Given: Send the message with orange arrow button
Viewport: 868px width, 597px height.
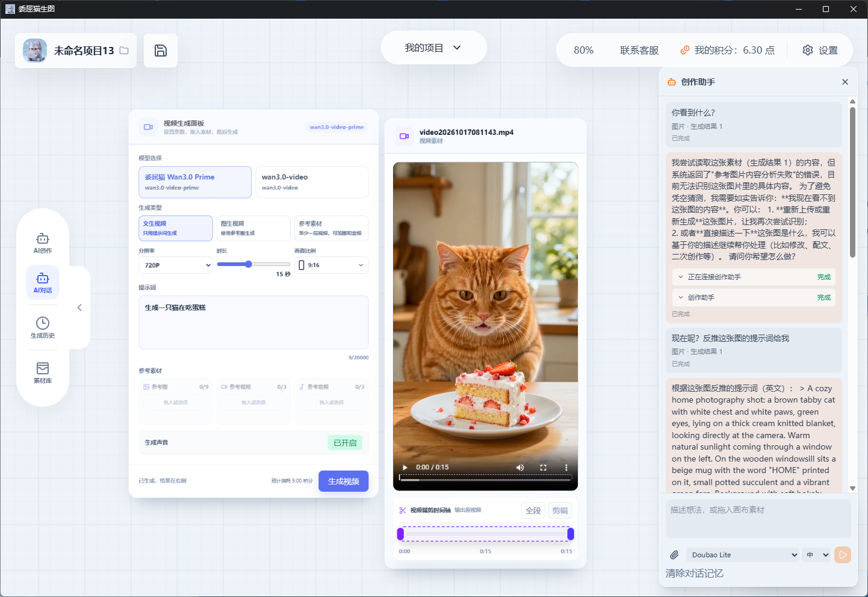Looking at the screenshot, I should click(x=843, y=554).
